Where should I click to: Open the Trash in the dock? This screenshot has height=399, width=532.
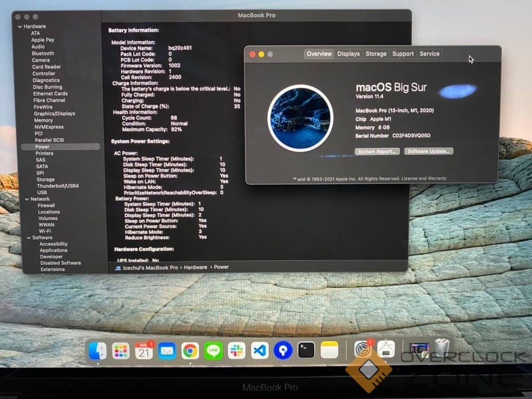click(x=442, y=349)
